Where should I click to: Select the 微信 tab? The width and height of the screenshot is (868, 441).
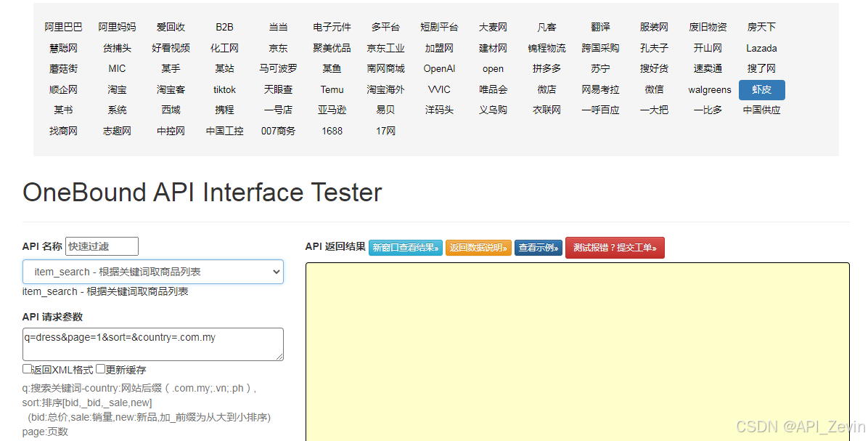tap(654, 90)
